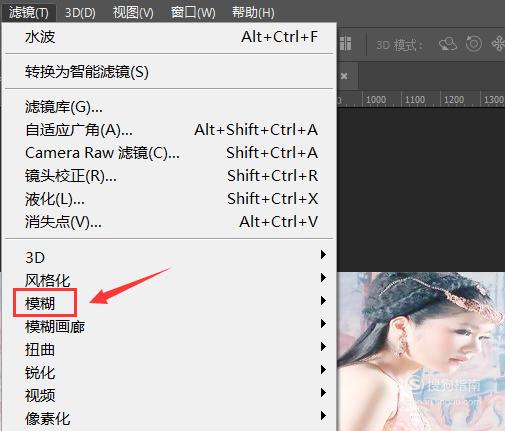Click the 扭曲 submenu arrow

click(323, 347)
